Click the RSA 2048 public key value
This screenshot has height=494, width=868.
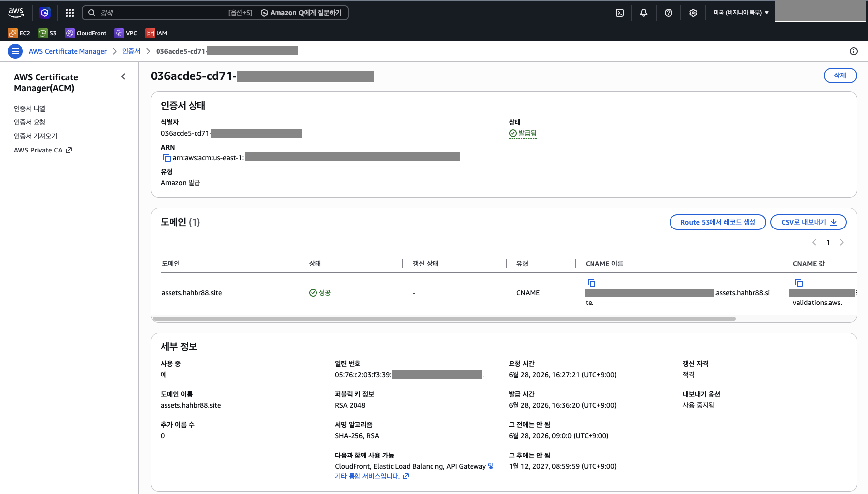pyautogui.click(x=350, y=405)
